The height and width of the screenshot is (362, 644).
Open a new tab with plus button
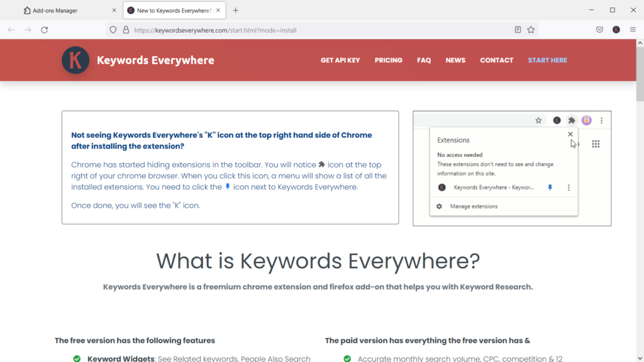click(x=235, y=10)
